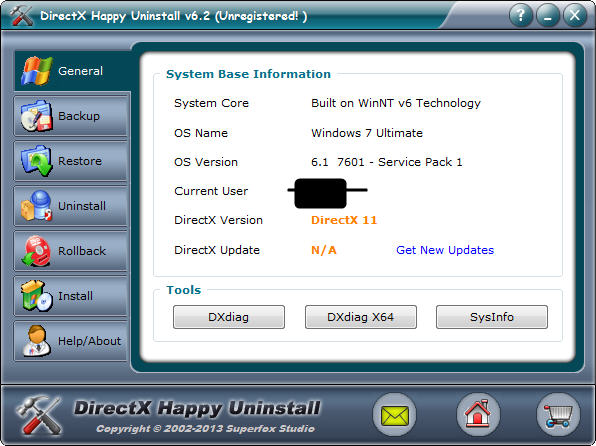The height and width of the screenshot is (446, 596).
Task: Click the Restore green arrow icon
Action: [36, 161]
